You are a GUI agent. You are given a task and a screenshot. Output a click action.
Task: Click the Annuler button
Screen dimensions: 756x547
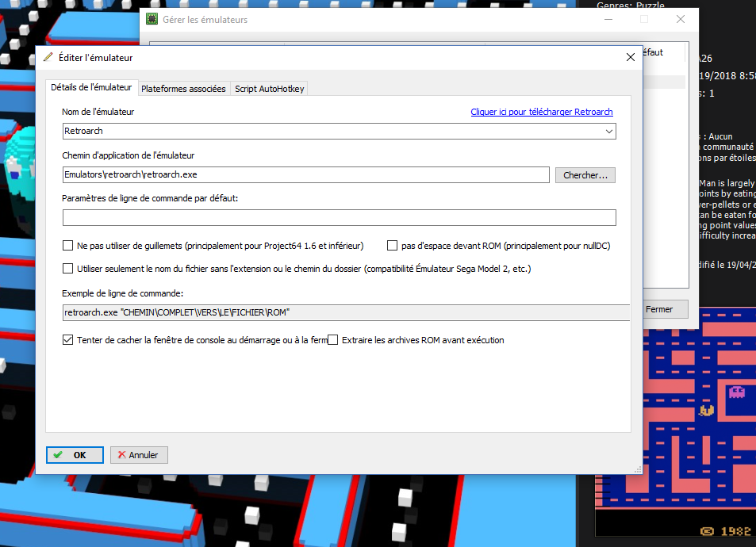click(x=139, y=455)
